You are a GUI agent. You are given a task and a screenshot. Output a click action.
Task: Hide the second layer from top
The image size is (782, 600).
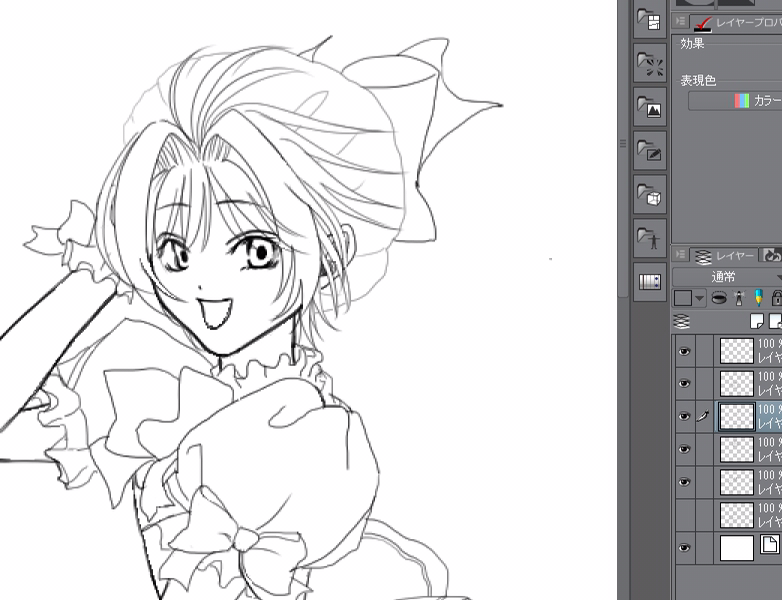pyautogui.click(x=685, y=383)
